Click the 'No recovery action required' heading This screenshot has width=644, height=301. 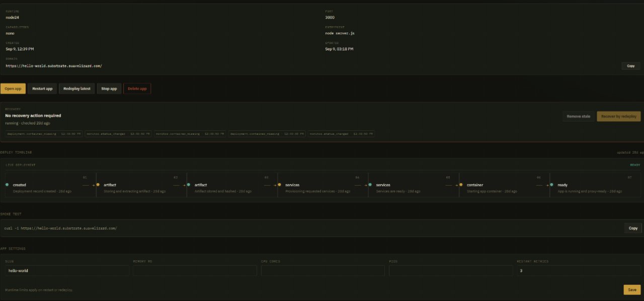pyautogui.click(x=33, y=116)
